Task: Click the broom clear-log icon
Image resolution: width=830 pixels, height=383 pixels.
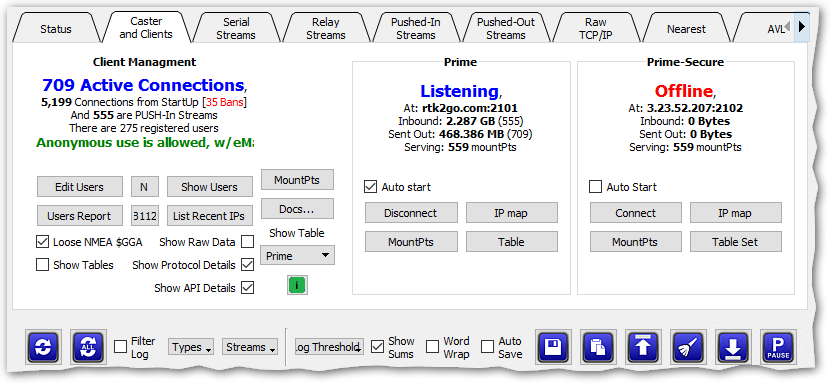Action: [x=688, y=348]
